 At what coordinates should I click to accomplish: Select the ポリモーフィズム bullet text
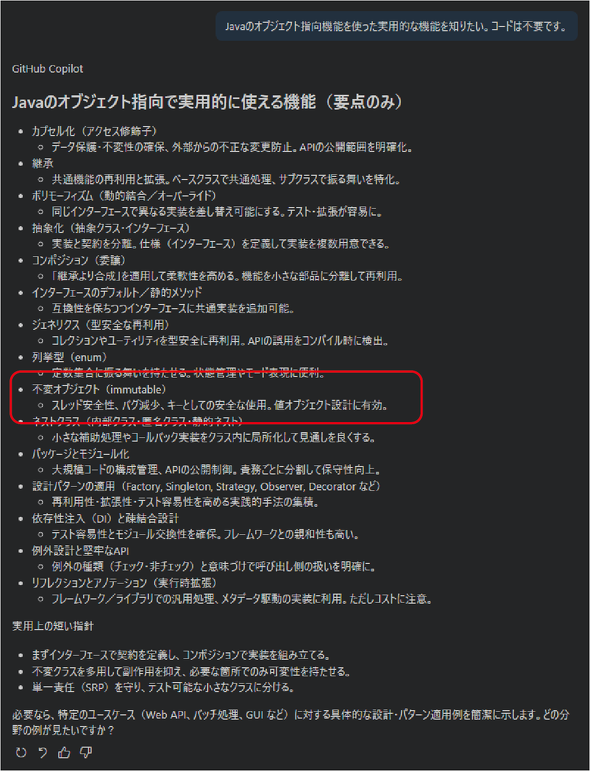click(x=124, y=196)
